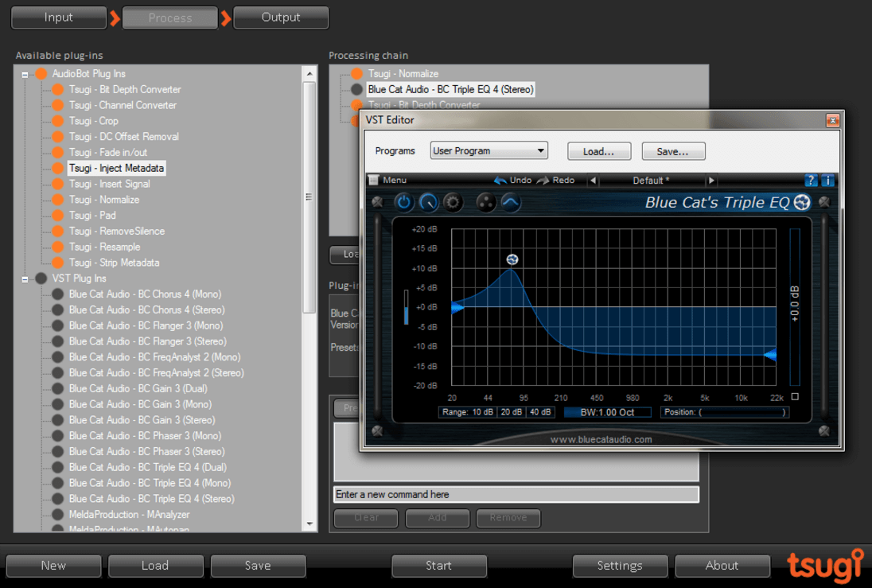Collapse the AudioBot Plug Ins tree node

pos(25,74)
